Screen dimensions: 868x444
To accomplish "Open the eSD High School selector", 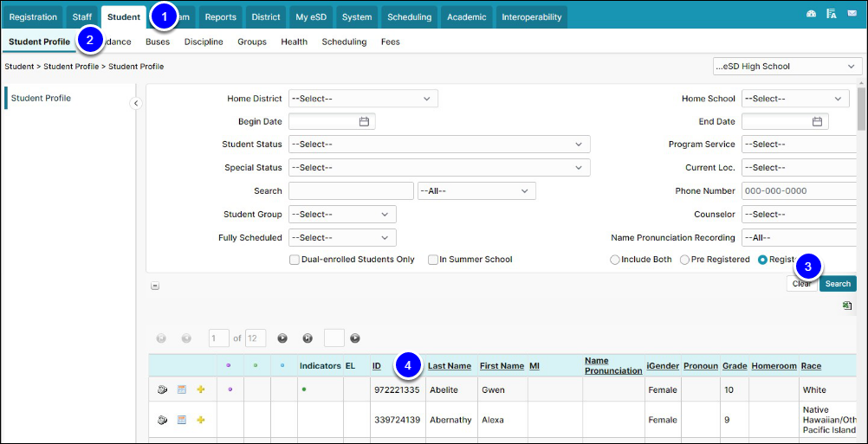I will pyautogui.click(x=787, y=67).
